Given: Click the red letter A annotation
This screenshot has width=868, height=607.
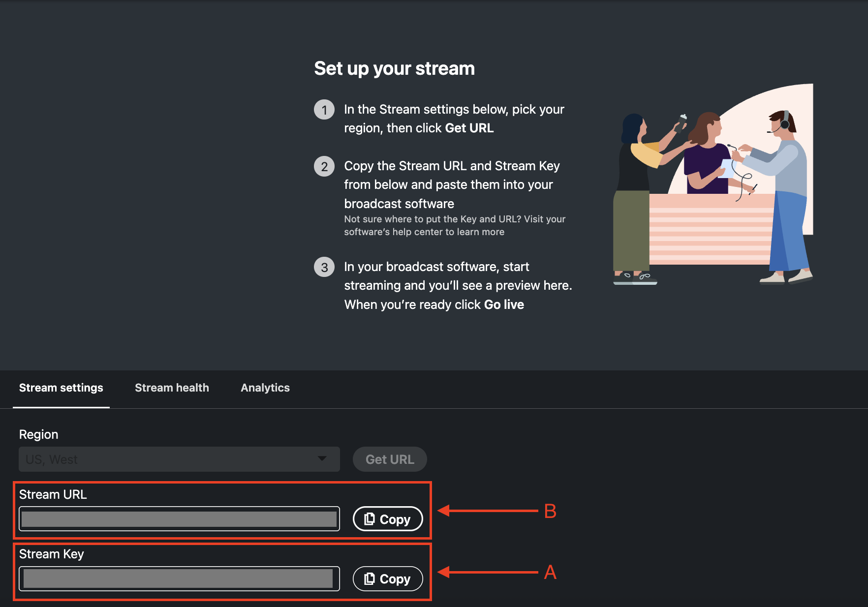Looking at the screenshot, I should [550, 572].
